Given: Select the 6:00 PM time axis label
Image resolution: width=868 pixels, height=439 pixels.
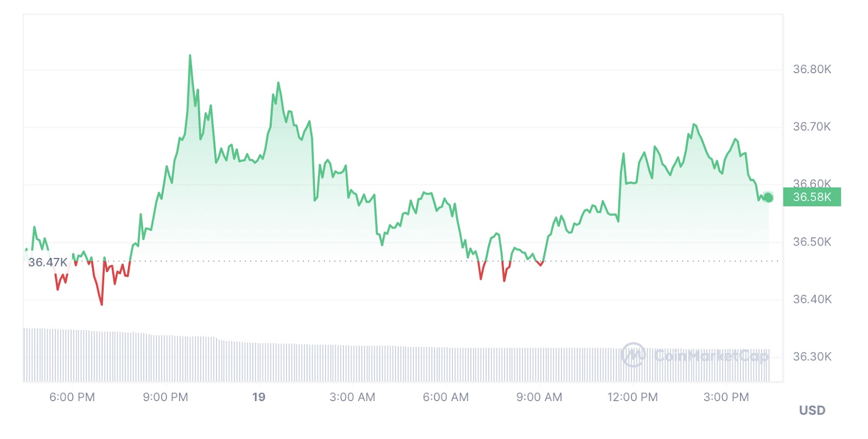Looking at the screenshot, I should (x=72, y=397).
